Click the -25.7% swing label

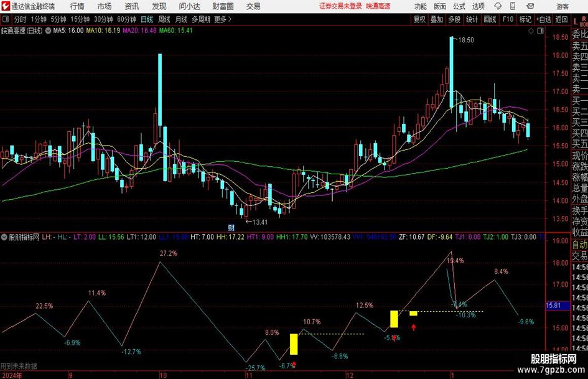(x=256, y=368)
